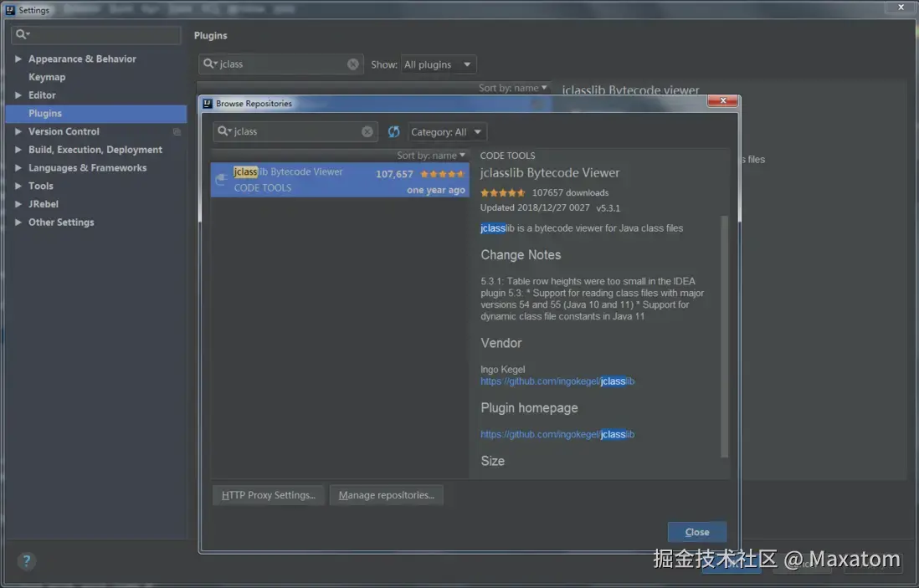Click Manage repositories button
Viewport: 919px width, 588px height.
coord(386,495)
